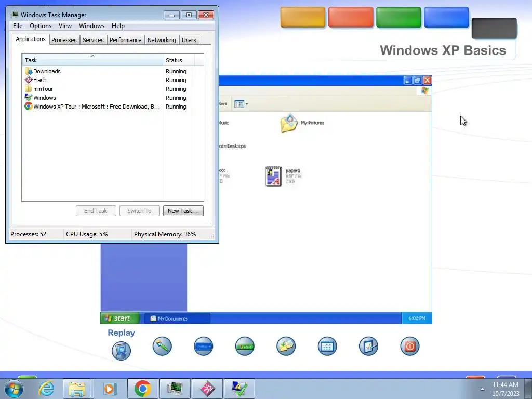Click the Processes: 52 status entry
532x399 pixels.
click(x=28, y=234)
